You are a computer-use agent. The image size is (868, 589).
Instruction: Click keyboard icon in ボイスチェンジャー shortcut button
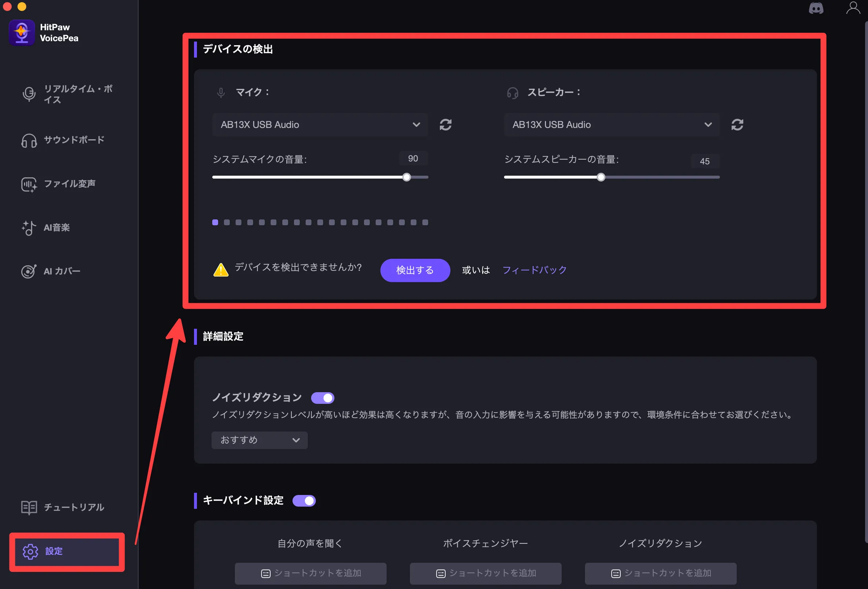[x=441, y=574]
